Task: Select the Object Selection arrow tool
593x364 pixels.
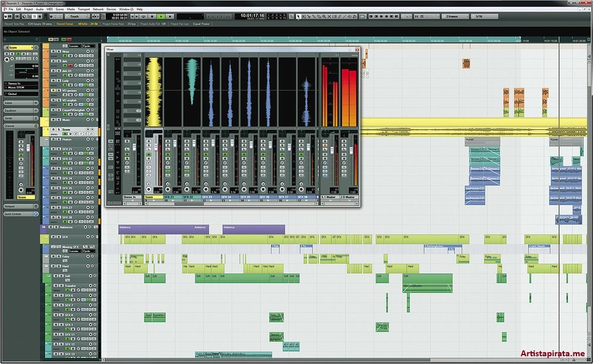Action: point(298,17)
